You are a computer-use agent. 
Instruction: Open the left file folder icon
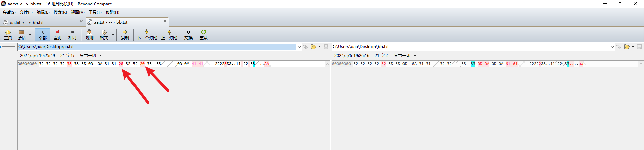314,47
